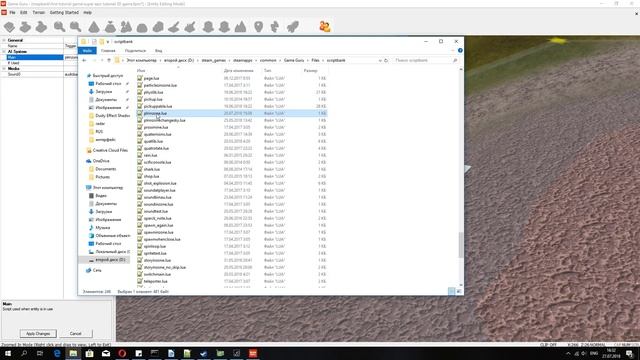Select the map pin waypoint toolbar icon

click(x=258, y=27)
